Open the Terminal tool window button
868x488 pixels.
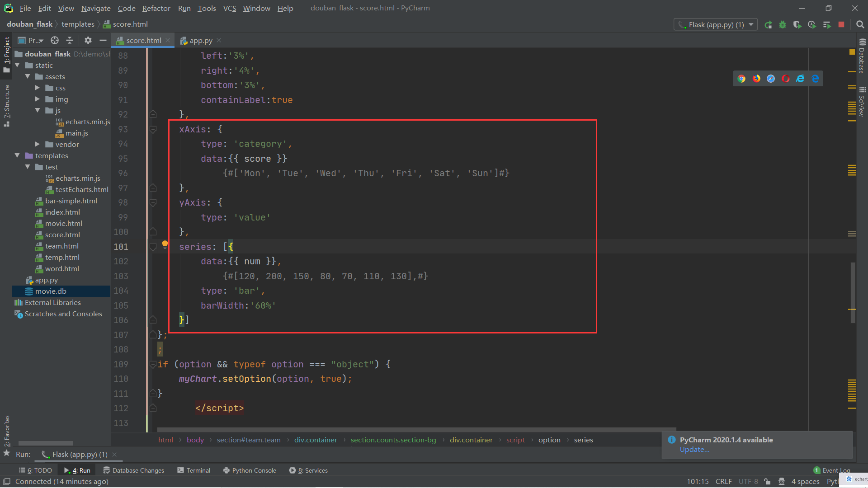tap(194, 470)
